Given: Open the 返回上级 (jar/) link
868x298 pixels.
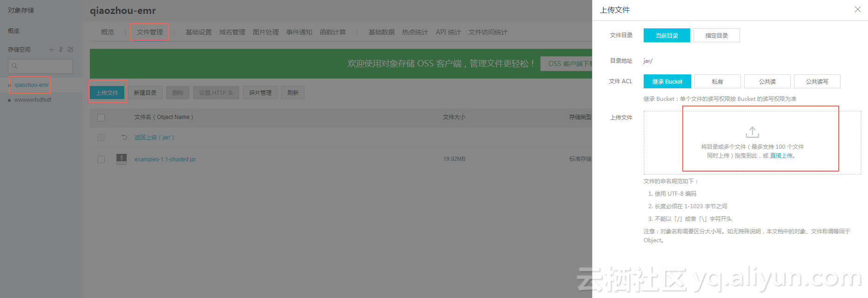Looking at the screenshot, I should (x=154, y=138).
